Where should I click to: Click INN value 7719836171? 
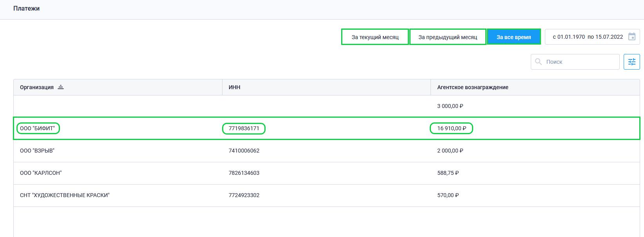coord(244,128)
